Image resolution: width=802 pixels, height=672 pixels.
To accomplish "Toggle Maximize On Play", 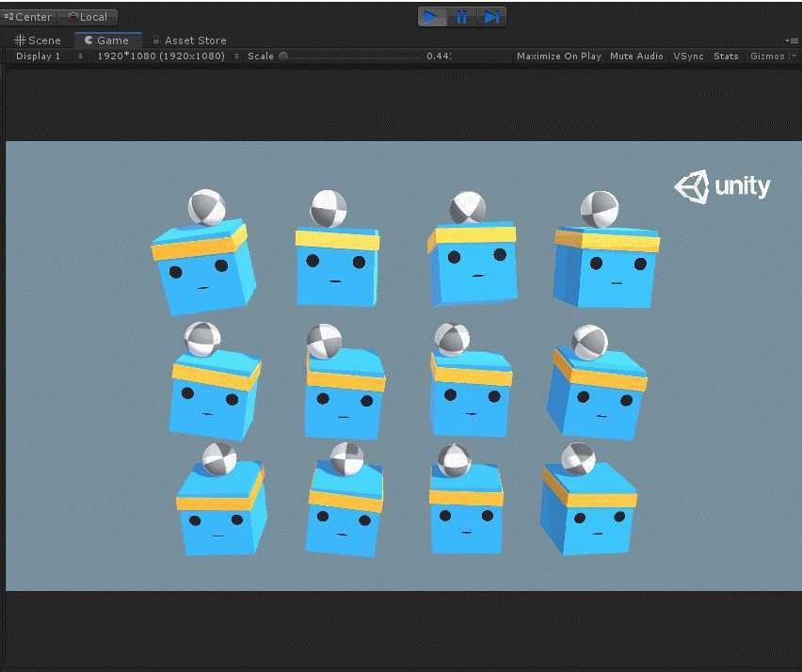I will pyautogui.click(x=559, y=56).
